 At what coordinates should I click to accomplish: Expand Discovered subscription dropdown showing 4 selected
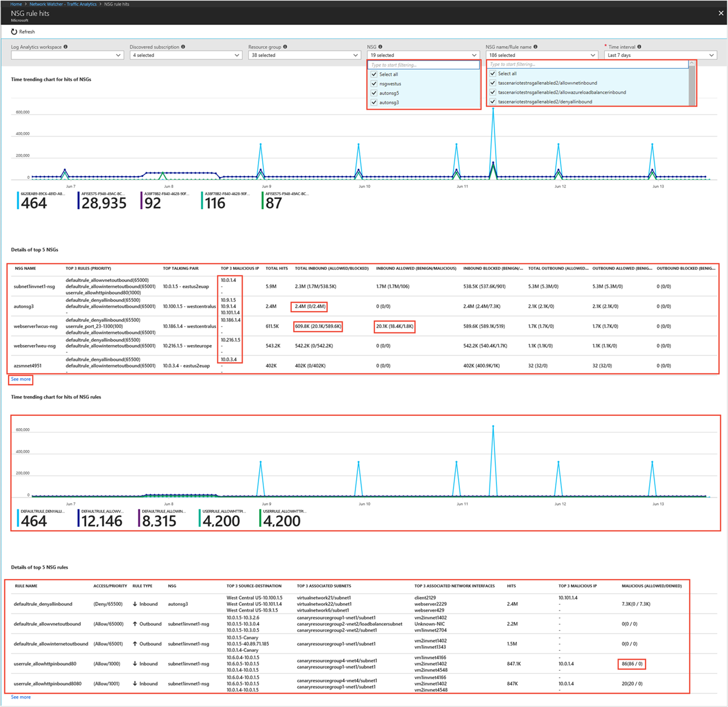coord(186,55)
